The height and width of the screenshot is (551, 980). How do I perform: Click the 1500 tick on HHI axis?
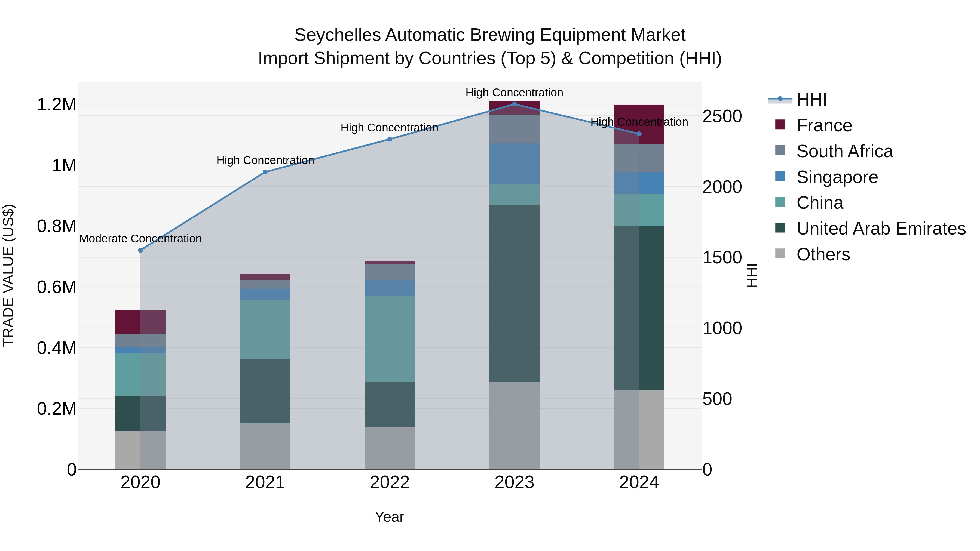pos(722,257)
